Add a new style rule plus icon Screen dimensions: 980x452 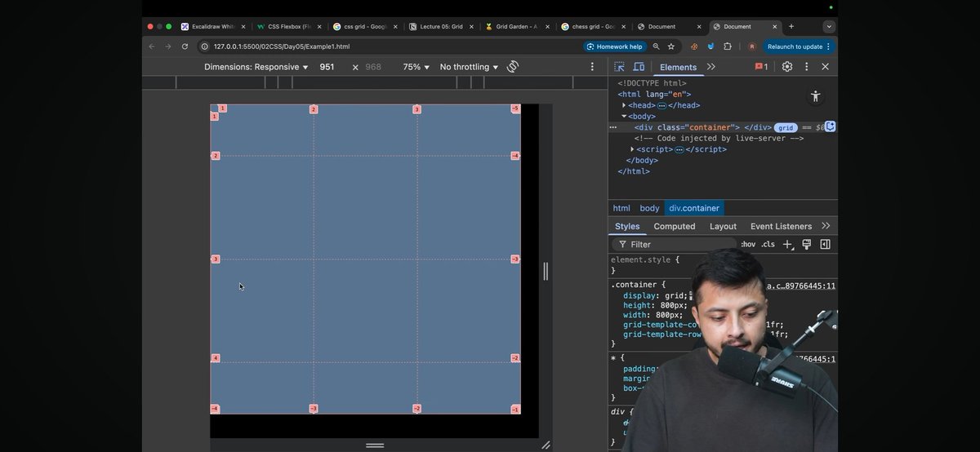pyautogui.click(x=787, y=244)
